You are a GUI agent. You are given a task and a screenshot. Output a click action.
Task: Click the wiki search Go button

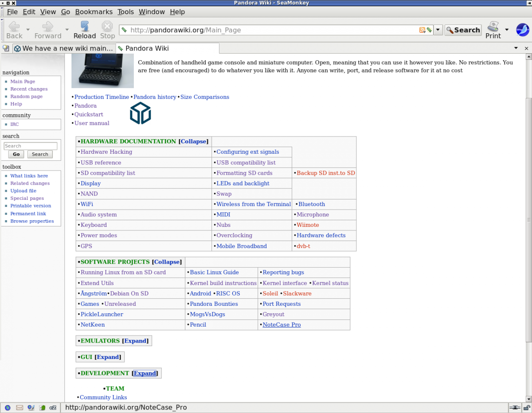click(x=16, y=154)
